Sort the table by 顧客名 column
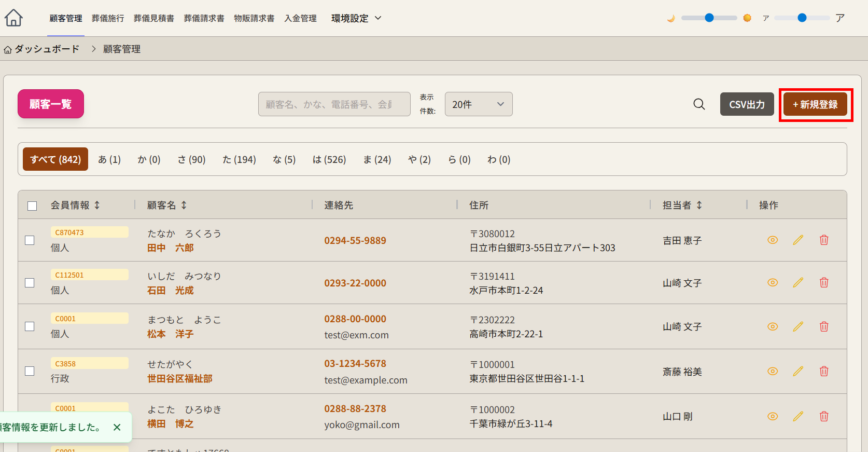The height and width of the screenshot is (452, 868). pos(167,206)
